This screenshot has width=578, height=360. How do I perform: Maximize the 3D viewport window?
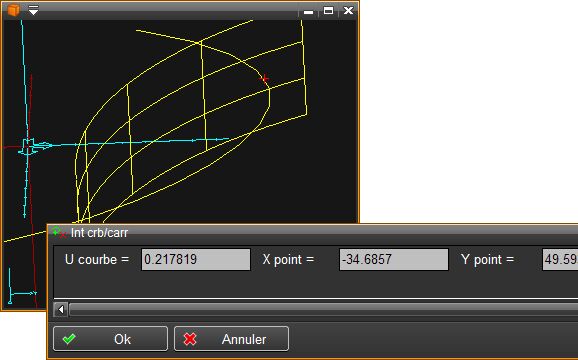[x=328, y=10]
